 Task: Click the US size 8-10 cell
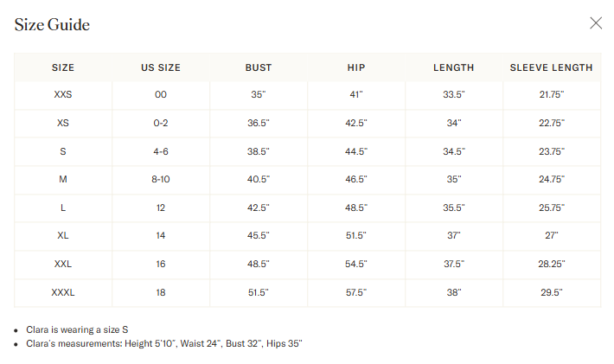pos(161,179)
